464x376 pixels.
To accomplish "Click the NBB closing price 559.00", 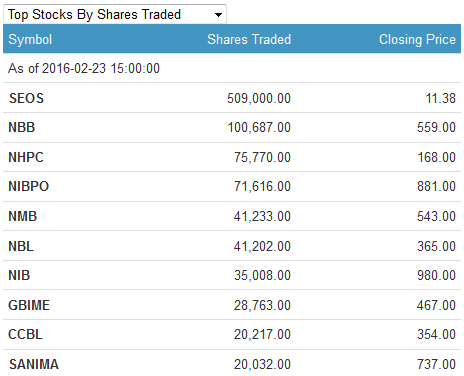I will [x=436, y=127].
